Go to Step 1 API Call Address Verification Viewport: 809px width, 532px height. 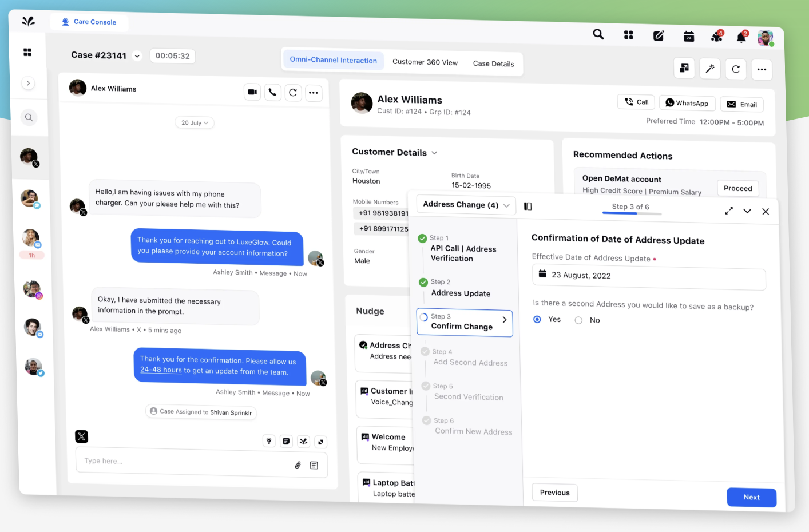coord(463,249)
